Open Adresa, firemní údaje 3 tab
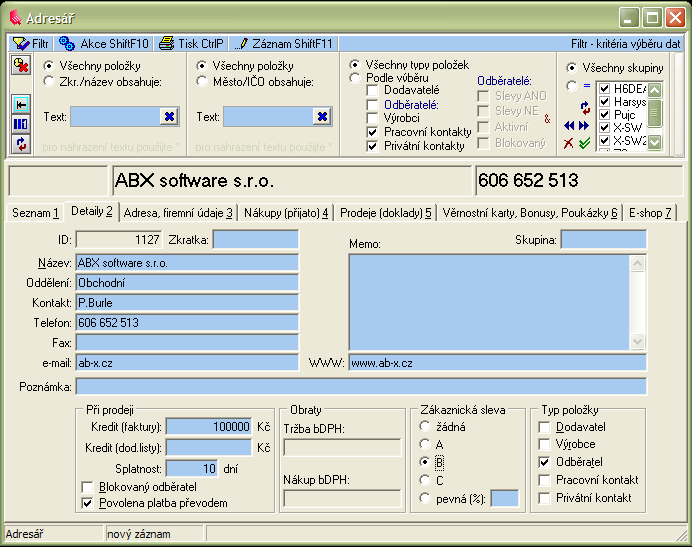 (178, 213)
